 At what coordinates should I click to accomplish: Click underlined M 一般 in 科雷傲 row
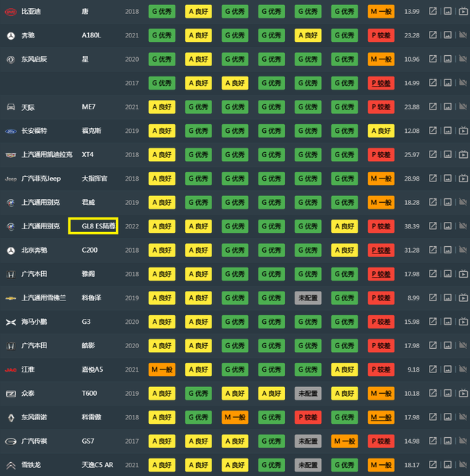click(x=381, y=417)
